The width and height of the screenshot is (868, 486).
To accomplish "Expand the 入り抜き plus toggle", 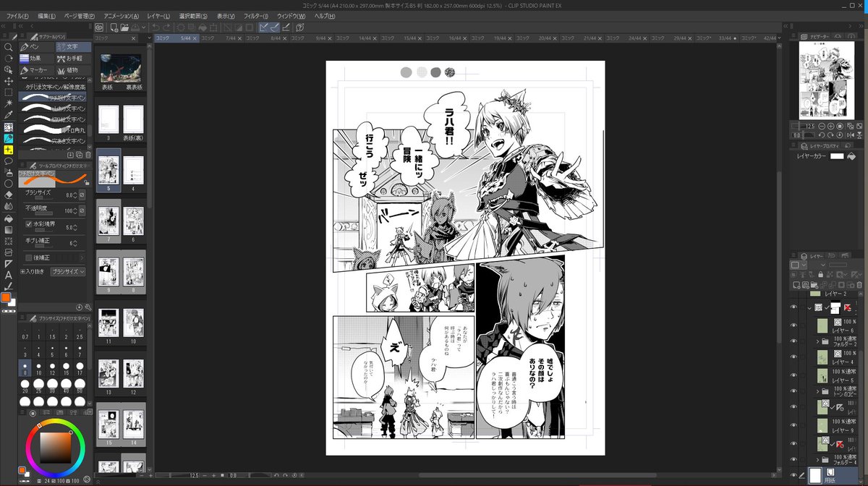I will pyautogui.click(x=22, y=271).
